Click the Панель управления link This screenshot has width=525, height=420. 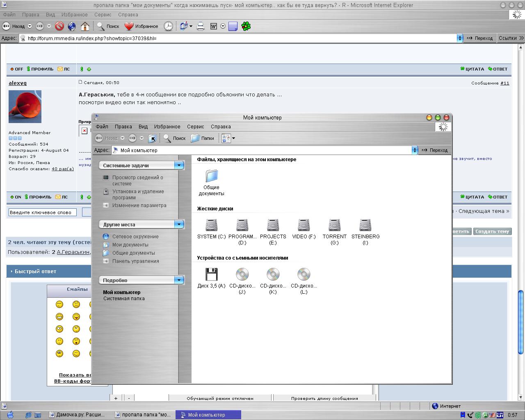pyautogui.click(x=135, y=261)
